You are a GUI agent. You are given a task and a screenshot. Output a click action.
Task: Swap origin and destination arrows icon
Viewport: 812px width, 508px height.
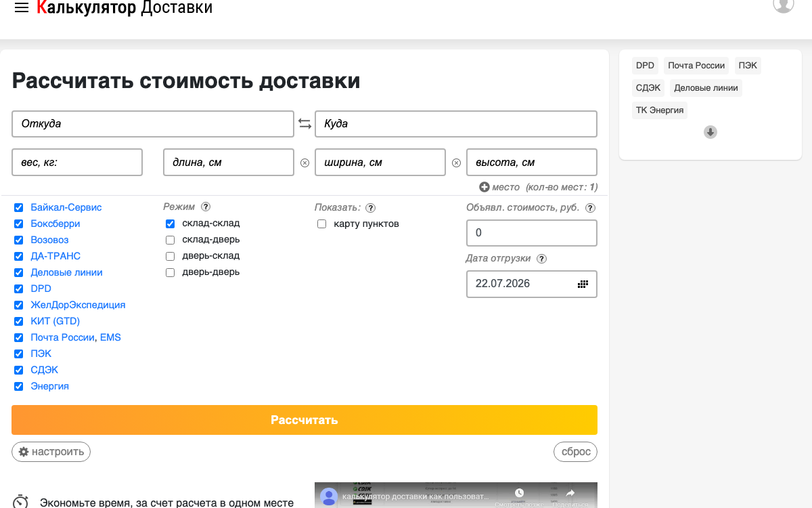304,124
